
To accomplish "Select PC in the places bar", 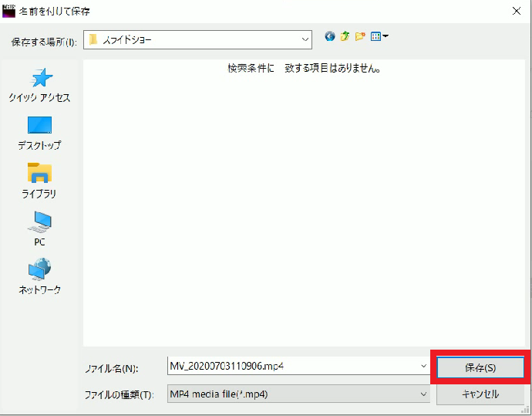I will 39,228.
